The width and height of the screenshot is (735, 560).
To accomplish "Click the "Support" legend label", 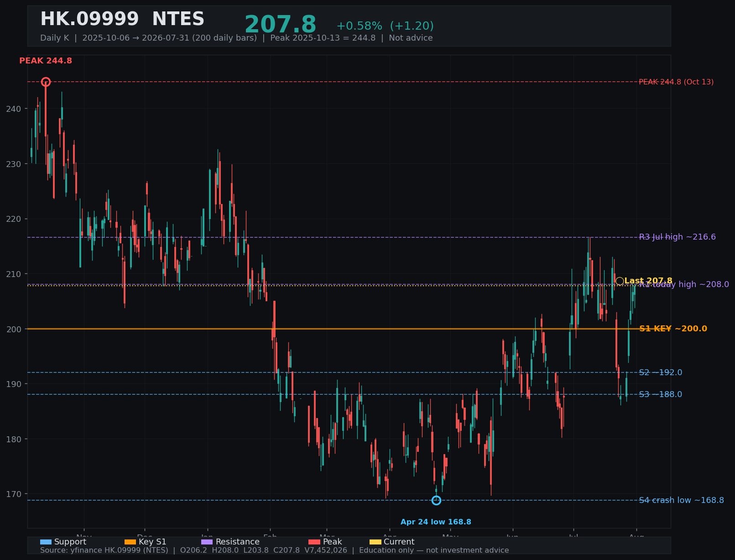I will tap(70, 542).
